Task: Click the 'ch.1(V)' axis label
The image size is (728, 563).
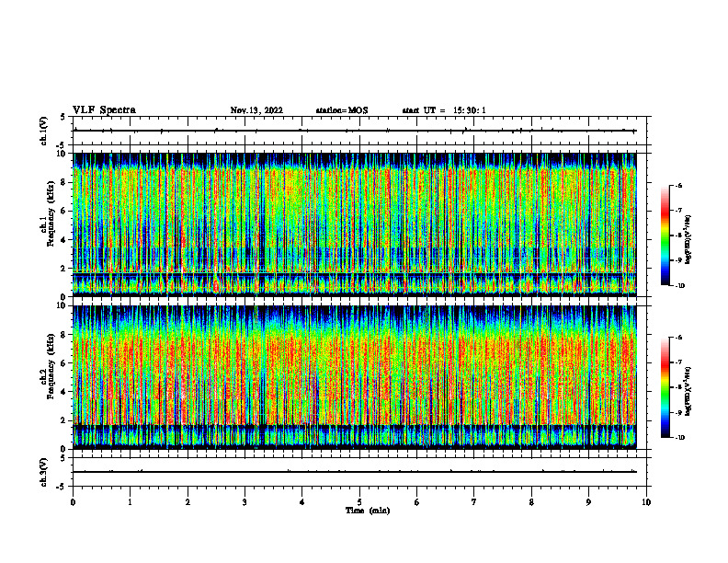Action: coord(43,131)
